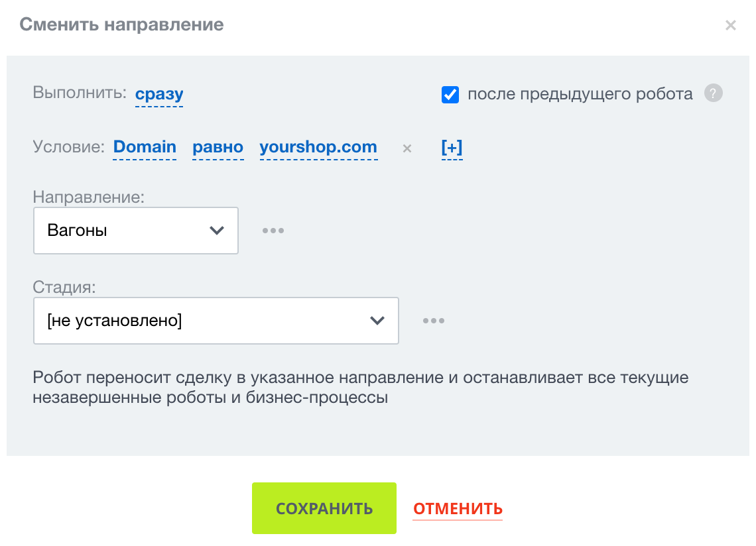Open the three-dots menu beside Направление
The width and height of the screenshot is (756, 546).
[x=273, y=231]
